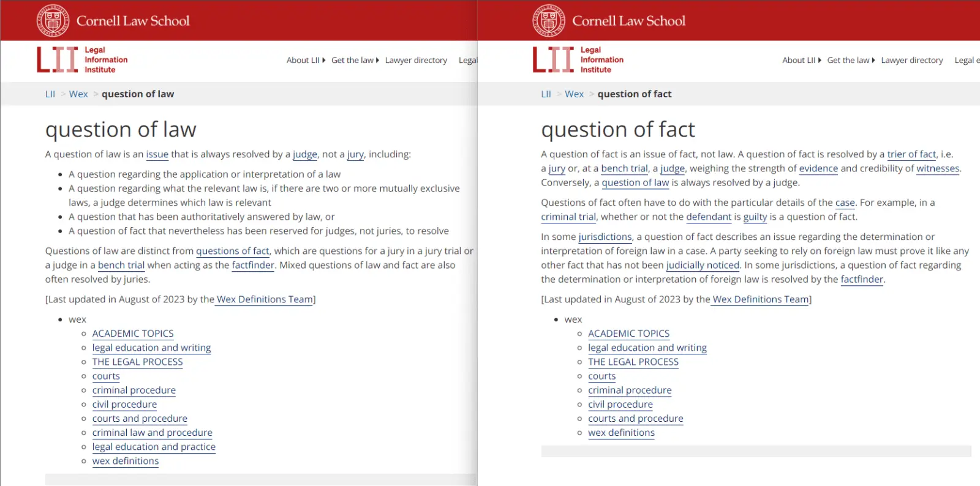The width and height of the screenshot is (980, 486).
Task: Go to Wex breadcrumb on question of law page
Action: pos(78,94)
